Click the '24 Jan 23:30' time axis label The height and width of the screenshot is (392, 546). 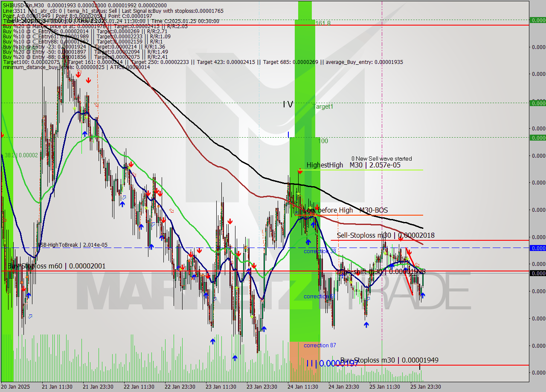pos(343,386)
